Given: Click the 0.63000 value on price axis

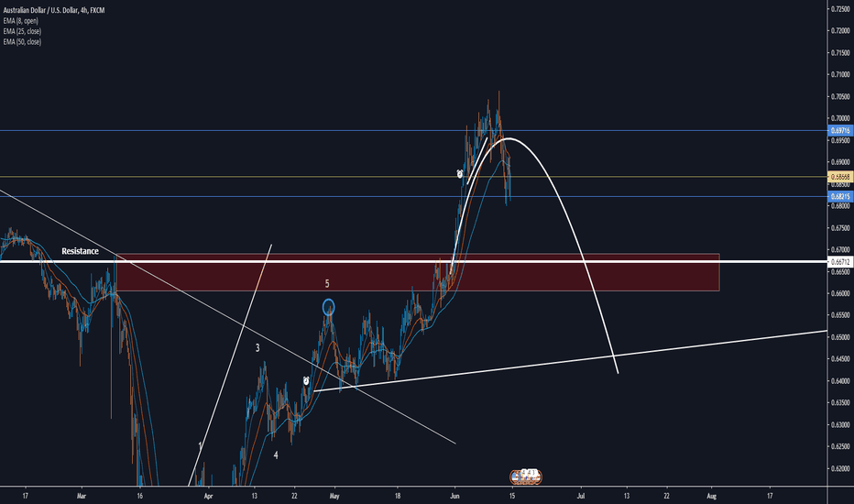Looking at the screenshot, I should coord(840,424).
